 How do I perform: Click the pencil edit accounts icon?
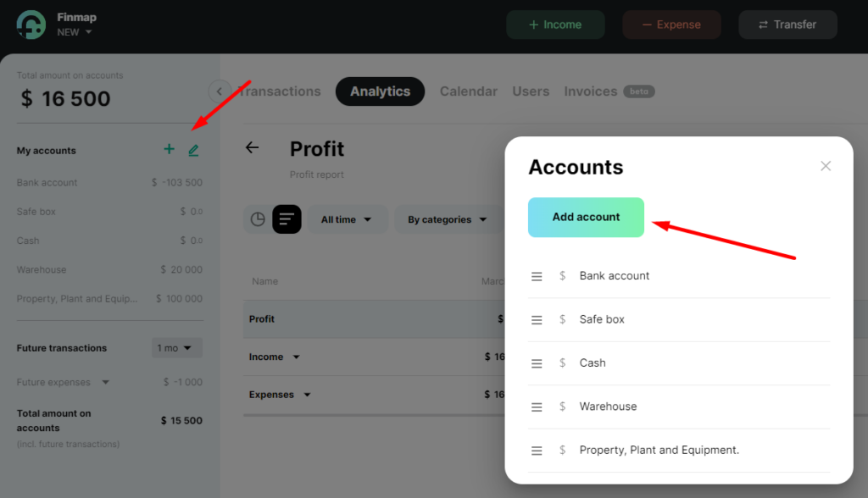193,150
